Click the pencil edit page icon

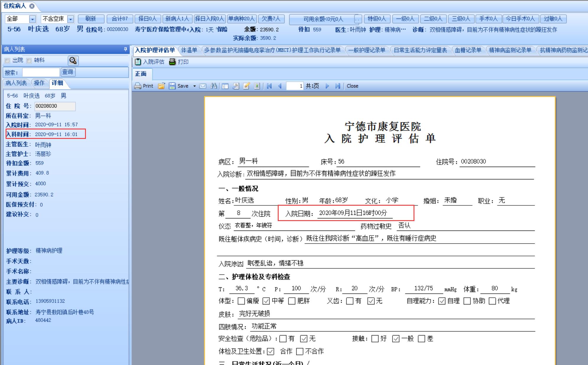point(246,86)
